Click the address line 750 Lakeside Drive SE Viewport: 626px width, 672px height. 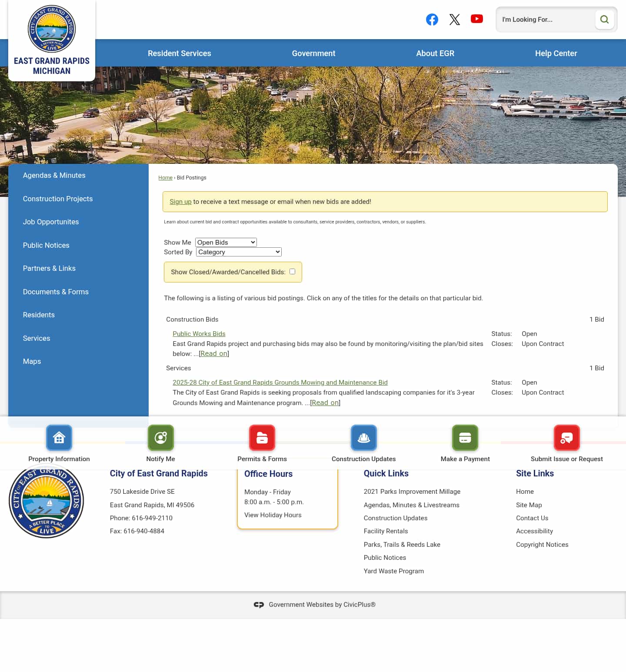142,492
